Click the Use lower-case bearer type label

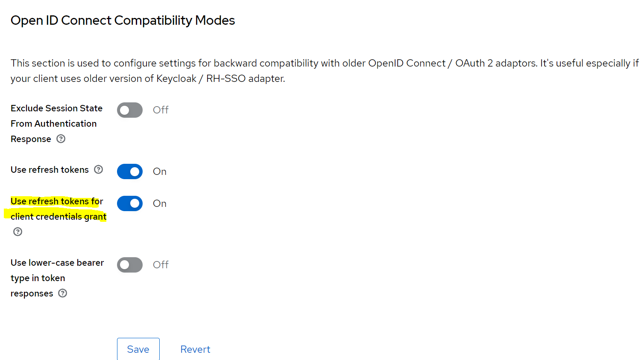click(57, 278)
